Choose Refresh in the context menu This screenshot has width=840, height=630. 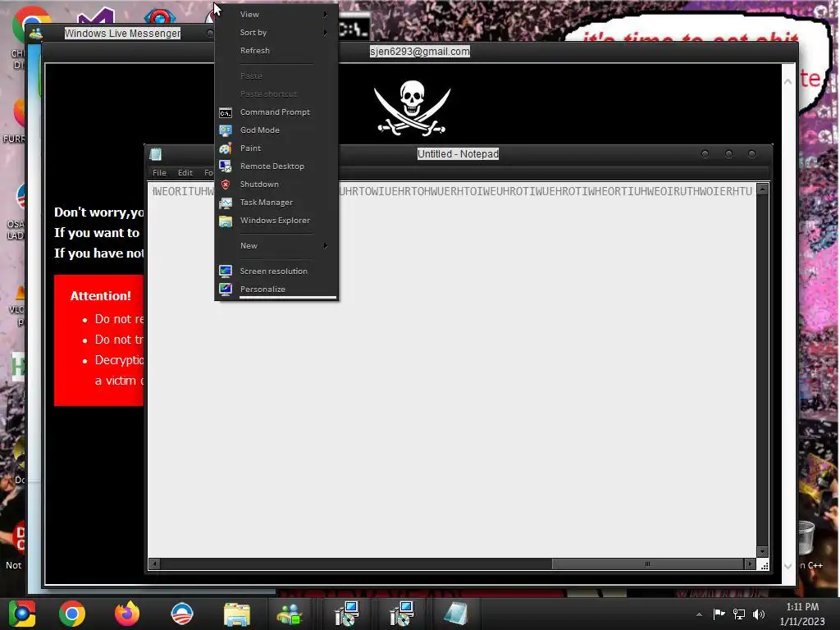pyautogui.click(x=255, y=50)
